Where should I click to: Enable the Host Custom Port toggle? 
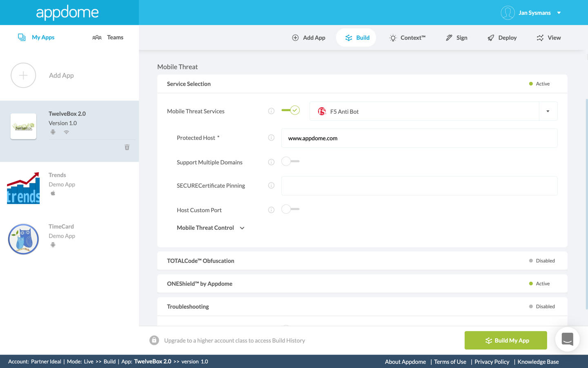pos(290,209)
